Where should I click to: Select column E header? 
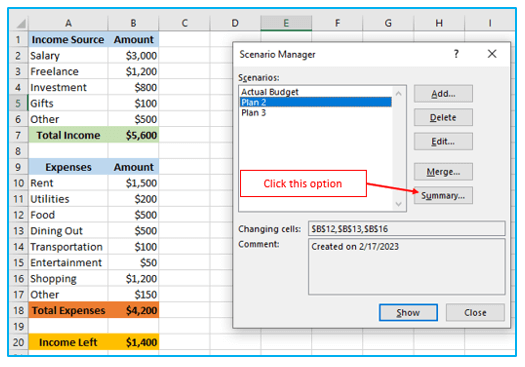pos(286,23)
